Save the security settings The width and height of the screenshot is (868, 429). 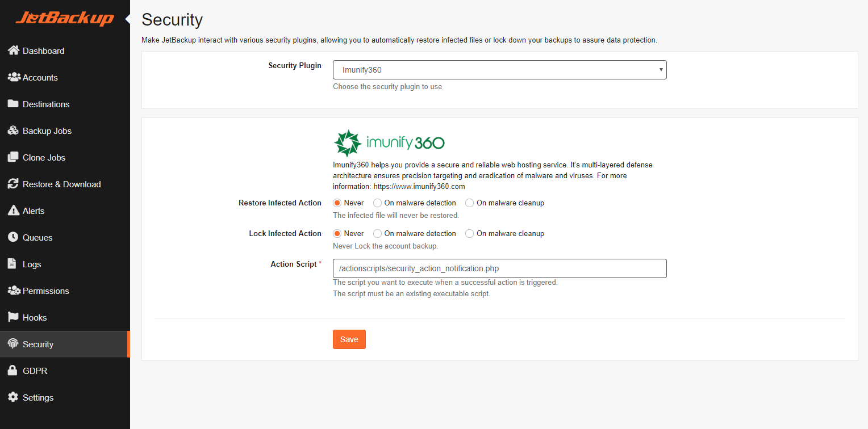349,339
